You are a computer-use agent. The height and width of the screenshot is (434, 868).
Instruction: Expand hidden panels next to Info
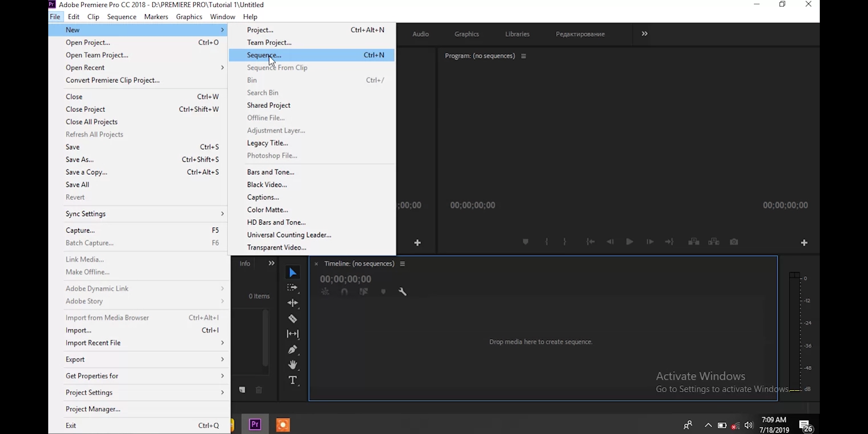[271, 263]
